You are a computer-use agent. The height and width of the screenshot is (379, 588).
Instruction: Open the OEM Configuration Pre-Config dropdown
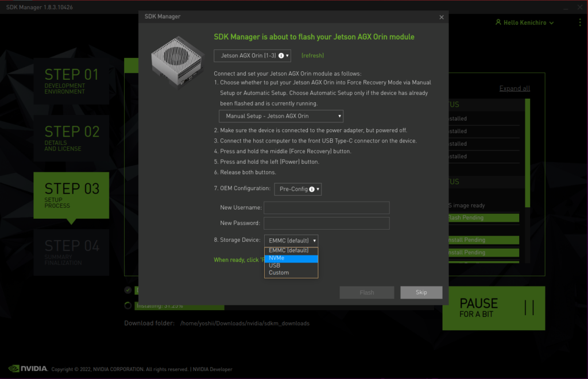(298, 189)
